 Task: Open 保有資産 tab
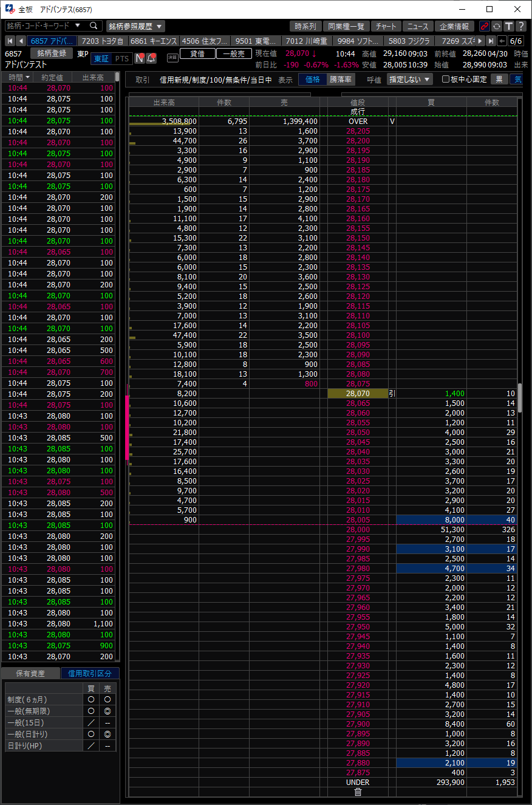click(30, 673)
